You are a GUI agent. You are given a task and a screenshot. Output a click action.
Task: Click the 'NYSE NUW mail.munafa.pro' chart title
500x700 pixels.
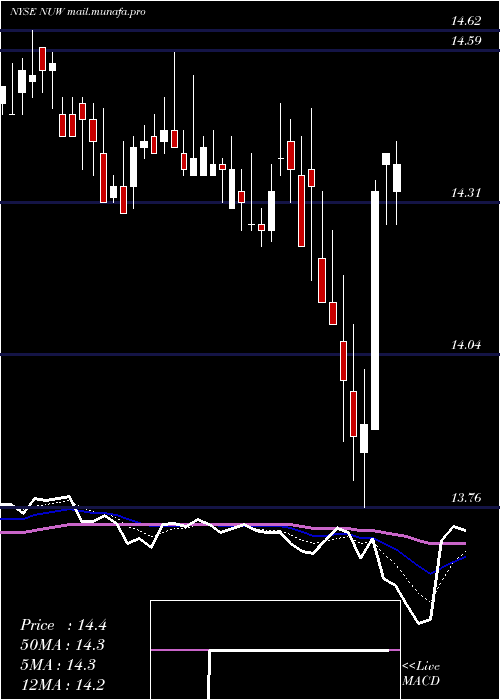click(78, 12)
